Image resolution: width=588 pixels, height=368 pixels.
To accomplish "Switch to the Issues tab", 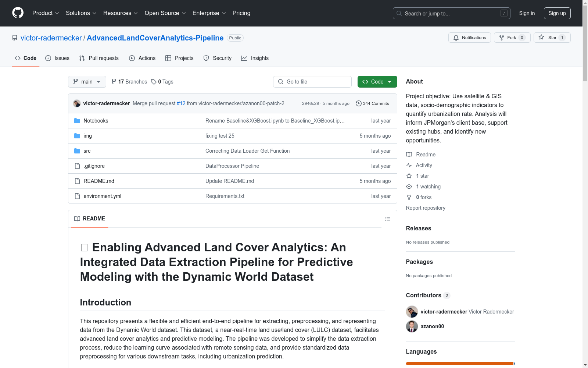I will tap(57, 58).
